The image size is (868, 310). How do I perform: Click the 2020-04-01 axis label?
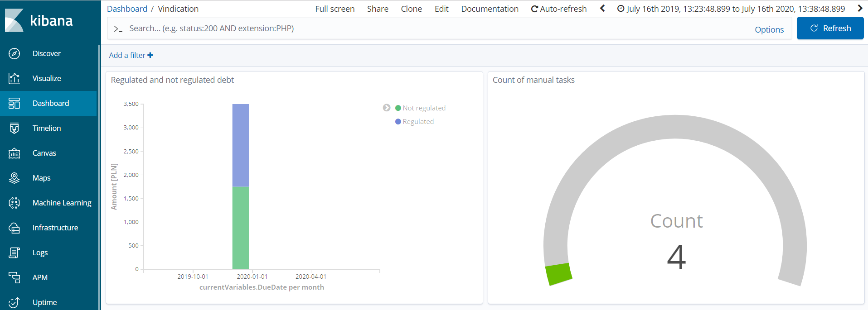pyautogui.click(x=311, y=277)
